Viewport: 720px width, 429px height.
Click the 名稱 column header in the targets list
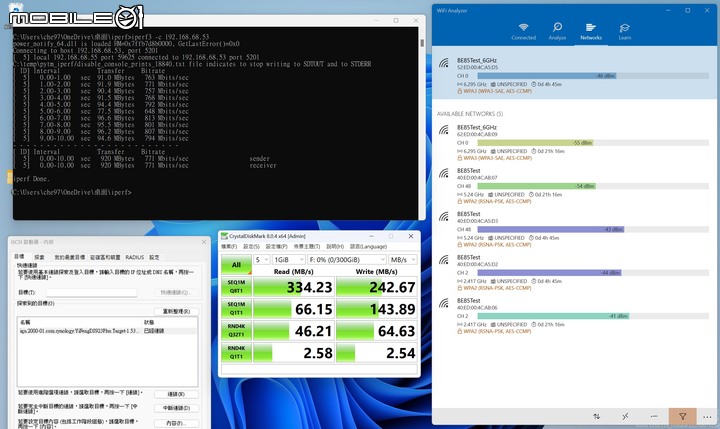[x=80, y=322]
